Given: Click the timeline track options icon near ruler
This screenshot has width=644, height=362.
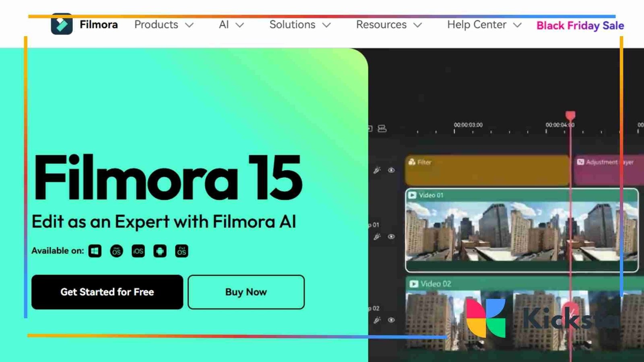Looking at the screenshot, I should pos(382,129).
